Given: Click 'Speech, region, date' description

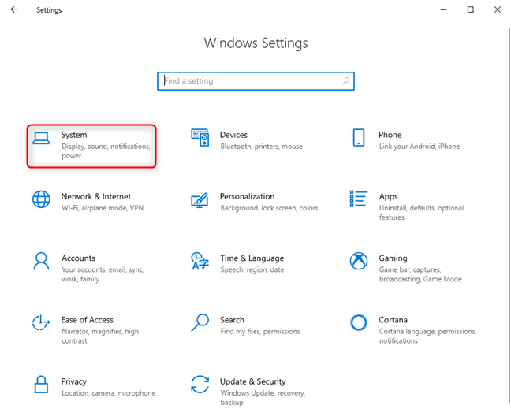Looking at the screenshot, I should click(x=252, y=270).
